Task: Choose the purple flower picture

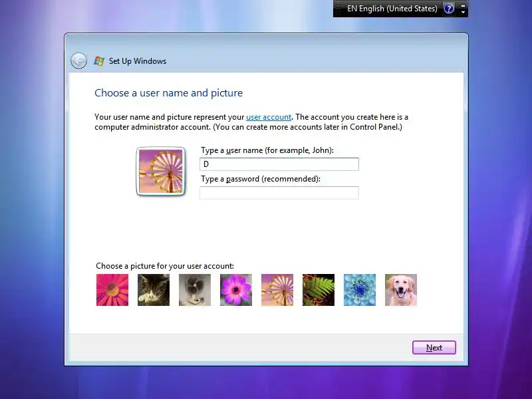Action: pos(236,290)
